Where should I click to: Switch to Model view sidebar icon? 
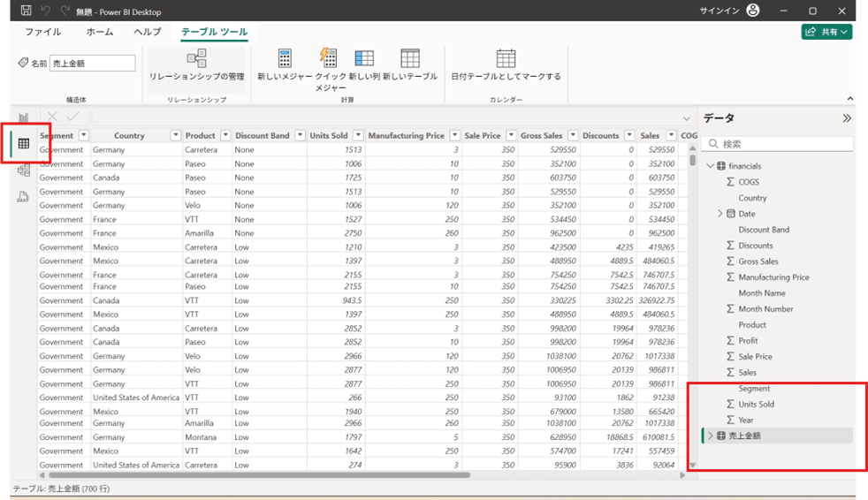click(23, 170)
